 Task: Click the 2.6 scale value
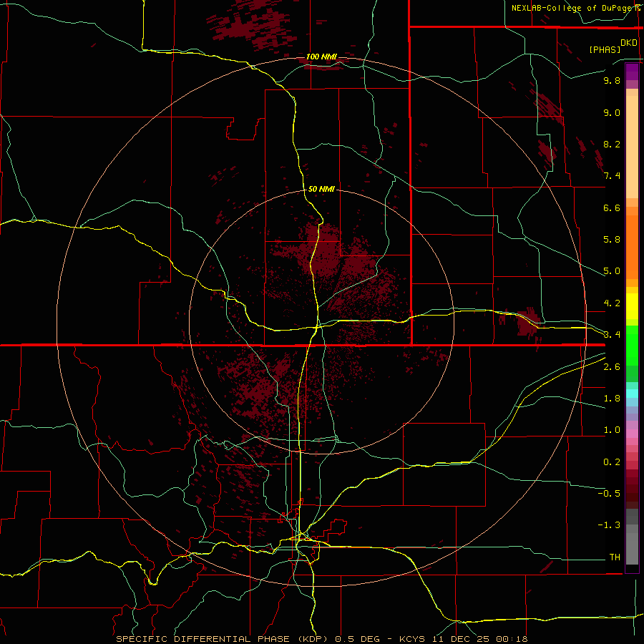[612, 367]
